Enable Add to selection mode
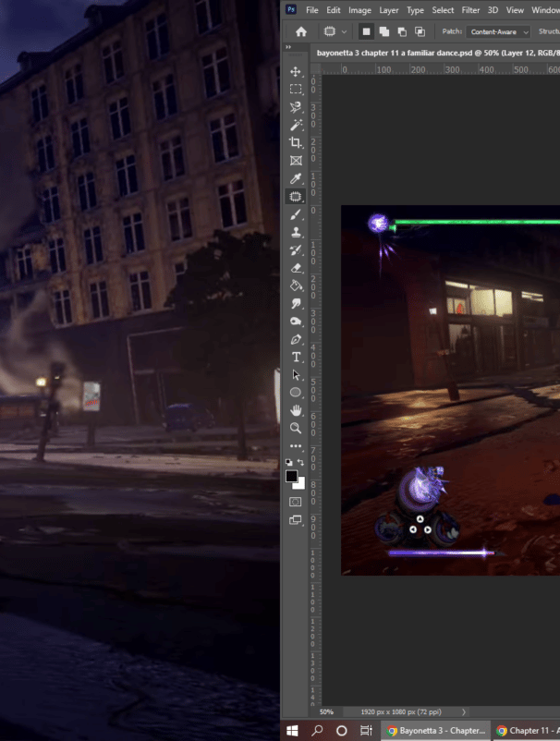This screenshot has height=741, width=560. [383, 31]
